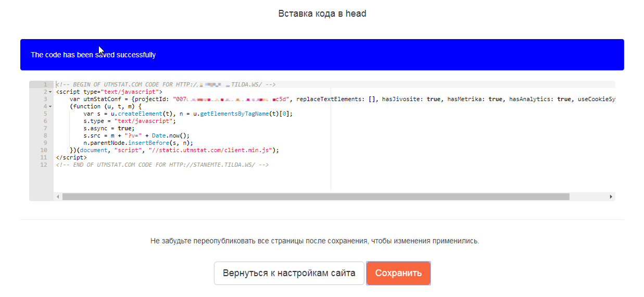The image size is (644, 297).
Task: Click the n.parentNode.insertBefore code line
Action: click(x=138, y=143)
